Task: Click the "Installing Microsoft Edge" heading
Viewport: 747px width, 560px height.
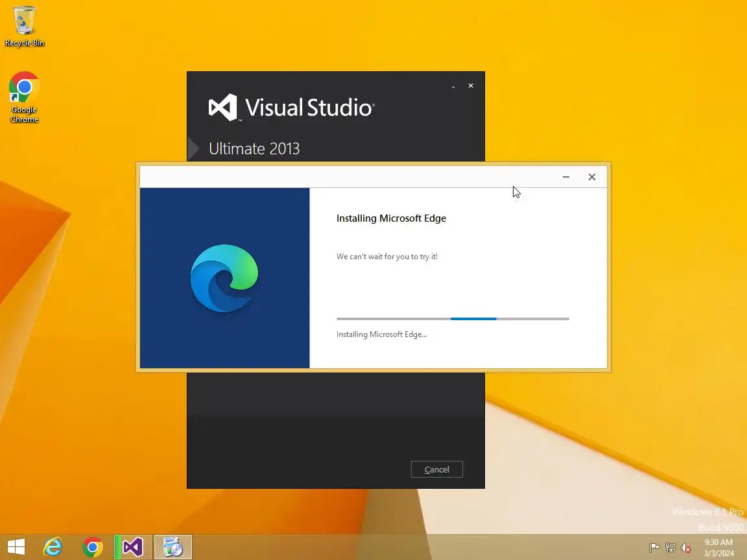Action: point(391,218)
